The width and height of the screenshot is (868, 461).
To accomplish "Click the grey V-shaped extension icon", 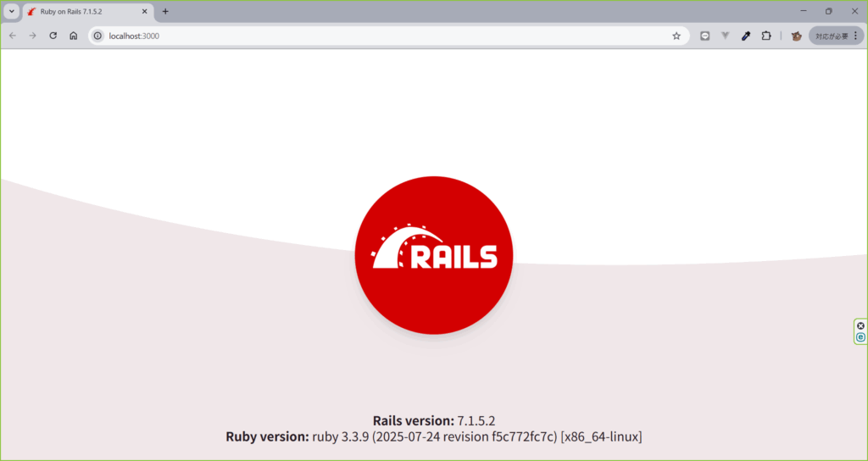I will coord(726,36).
